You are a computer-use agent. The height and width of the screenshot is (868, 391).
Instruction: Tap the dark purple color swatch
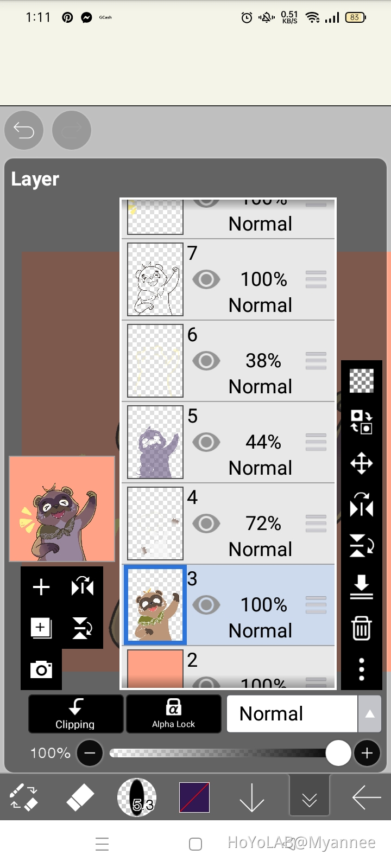194,797
